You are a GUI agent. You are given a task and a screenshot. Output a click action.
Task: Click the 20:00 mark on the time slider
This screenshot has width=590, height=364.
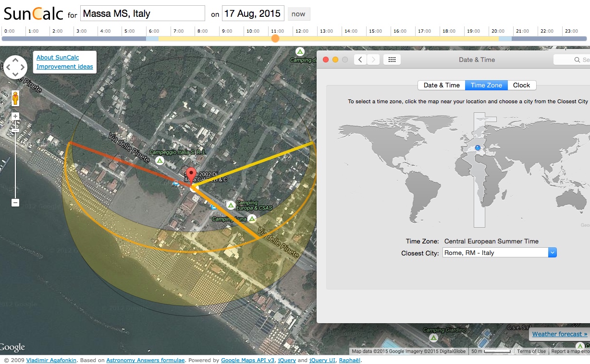click(x=498, y=31)
